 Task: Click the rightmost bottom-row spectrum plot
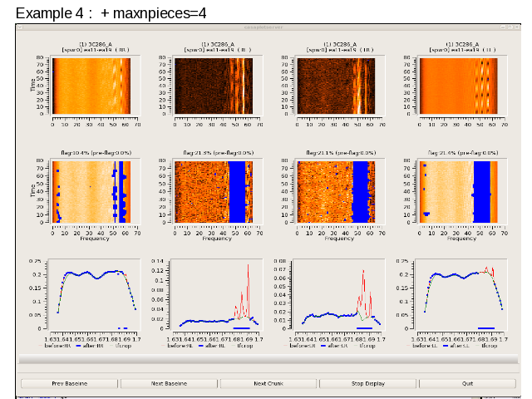pyautogui.click(x=461, y=294)
